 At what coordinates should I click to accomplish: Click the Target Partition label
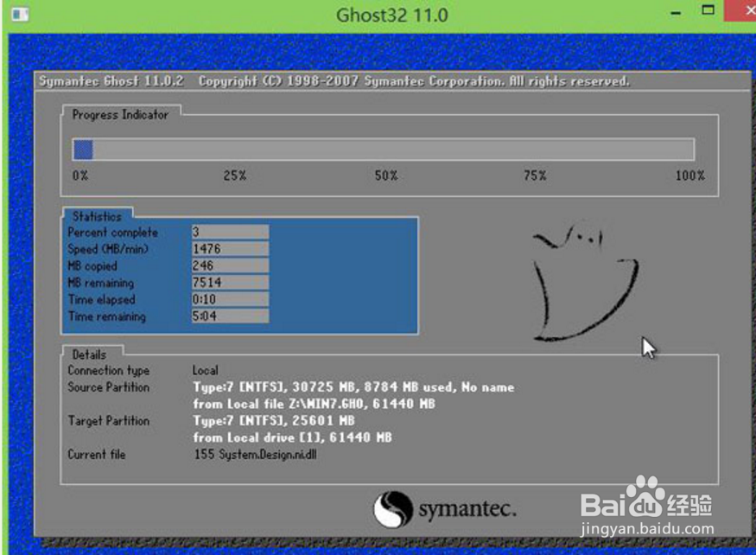[x=109, y=421]
